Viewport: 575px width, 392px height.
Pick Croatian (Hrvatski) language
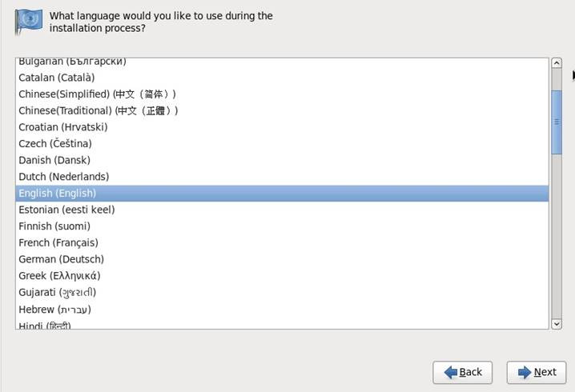(x=63, y=127)
